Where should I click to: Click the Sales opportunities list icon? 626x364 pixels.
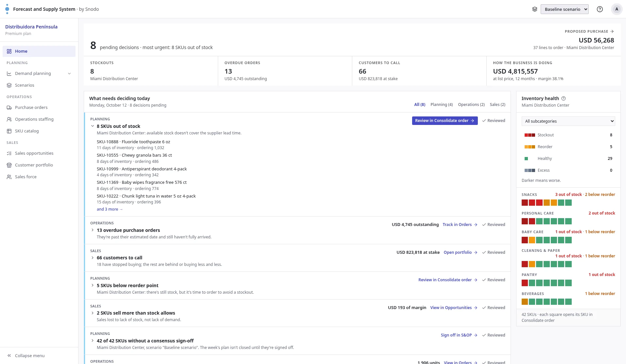point(9,153)
